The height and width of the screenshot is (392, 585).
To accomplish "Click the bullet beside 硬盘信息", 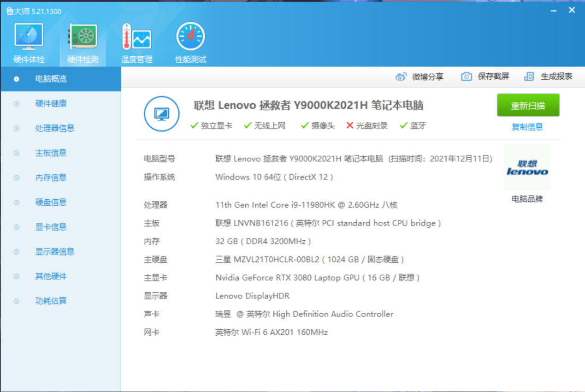I will point(17,202).
